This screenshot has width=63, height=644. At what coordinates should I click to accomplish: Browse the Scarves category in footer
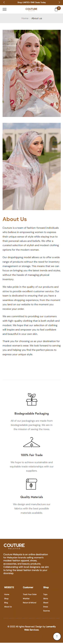pyautogui.click(x=46, y=610)
